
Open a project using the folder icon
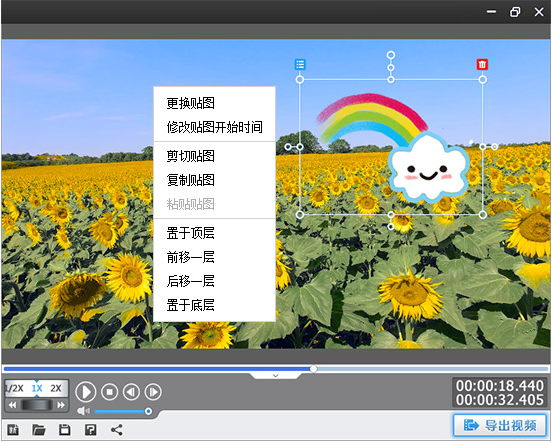pyautogui.click(x=39, y=430)
